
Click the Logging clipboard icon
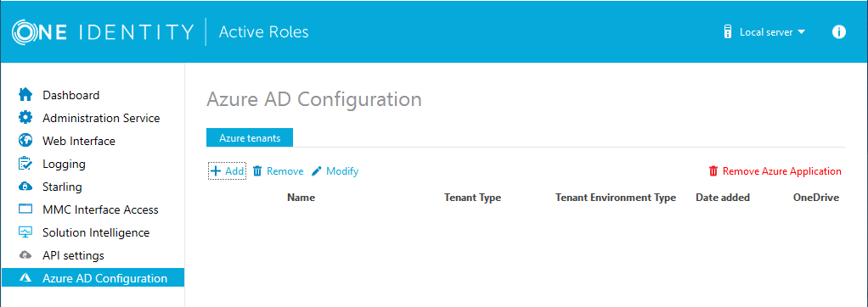pyautogui.click(x=25, y=164)
